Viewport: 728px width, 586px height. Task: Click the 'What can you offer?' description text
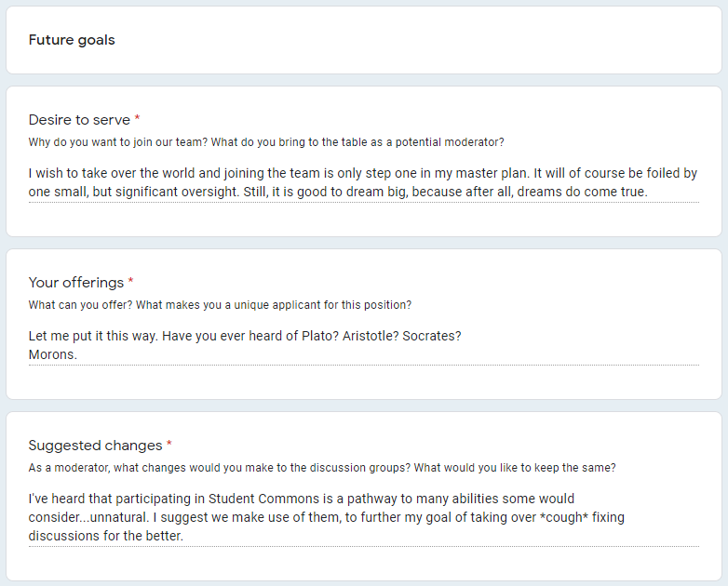pos(220,305)
